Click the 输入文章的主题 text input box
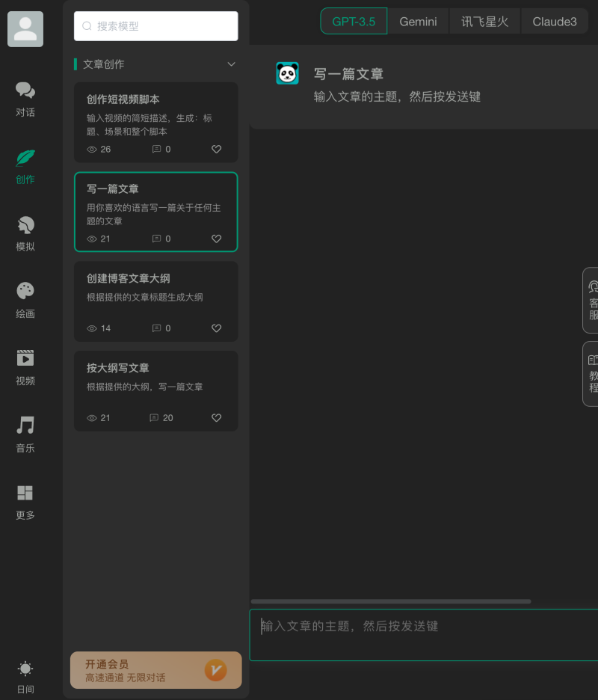This screenshot has height=700, width=598. tap(424, 635)
